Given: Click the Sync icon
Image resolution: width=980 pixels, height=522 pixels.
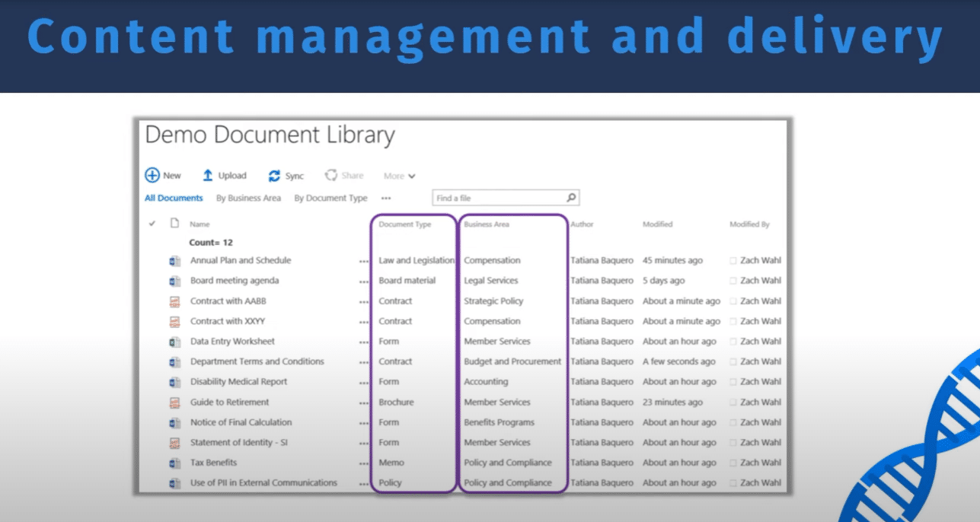Looking at the screenshot, I should 274,176.
